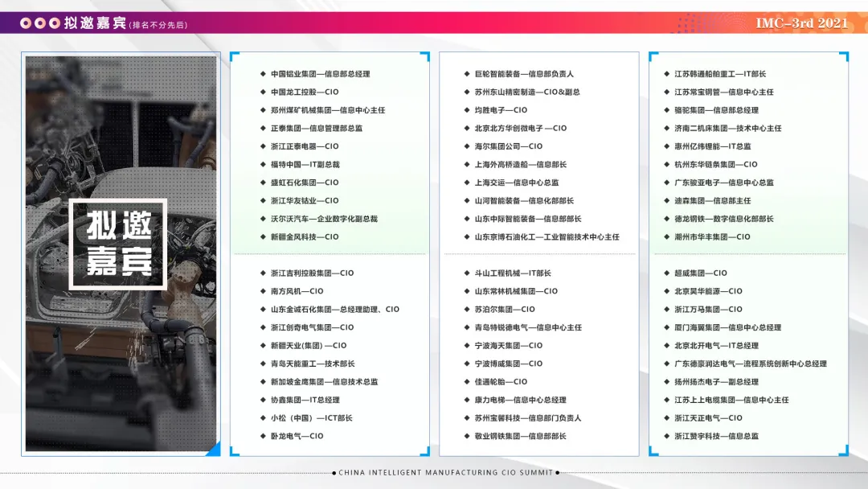Select 超威集团—CIO list item
868x489 pixels.
[x=700, y=273]
